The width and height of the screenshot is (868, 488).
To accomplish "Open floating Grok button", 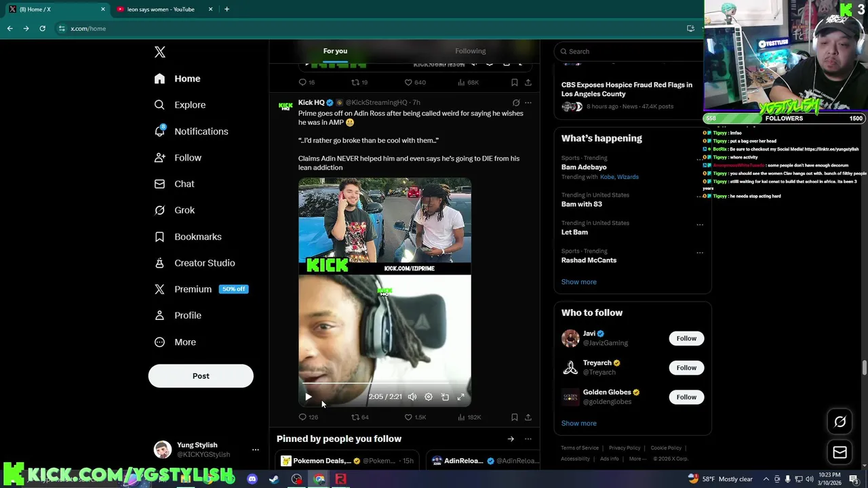I will point(840,422).
